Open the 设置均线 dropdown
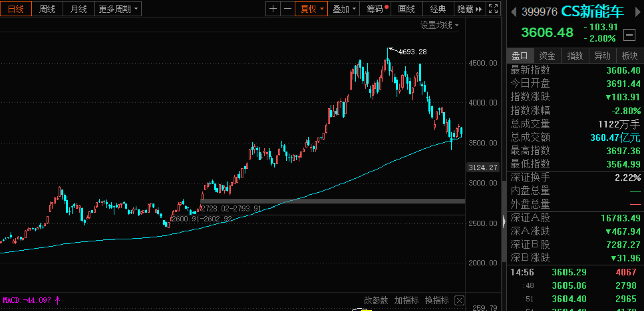 click(x=440, y=25)
